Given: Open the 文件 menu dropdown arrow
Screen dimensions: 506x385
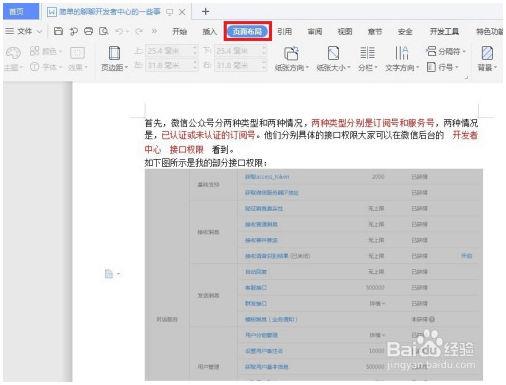Looking at the screenshot, I should 39,32.
